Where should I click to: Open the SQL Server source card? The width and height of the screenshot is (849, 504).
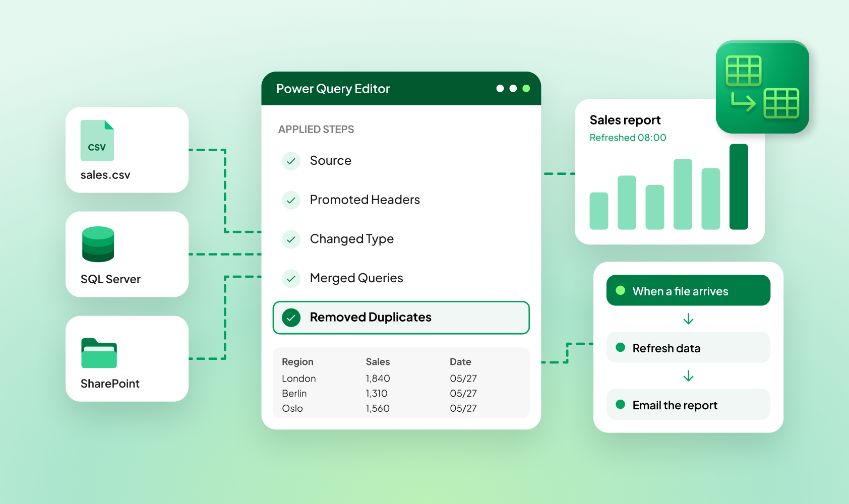[127, 254]
